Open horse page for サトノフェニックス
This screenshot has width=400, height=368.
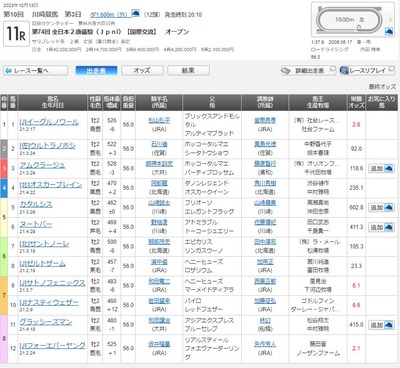coord(52,283)
